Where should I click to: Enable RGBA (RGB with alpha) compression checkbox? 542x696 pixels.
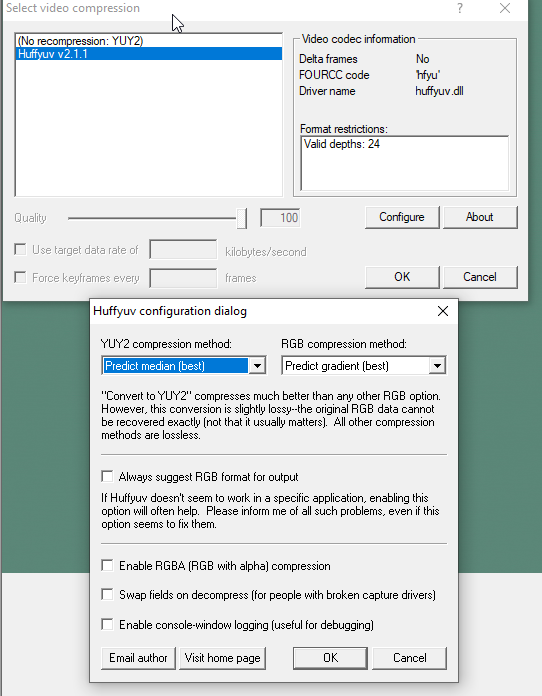107,566
